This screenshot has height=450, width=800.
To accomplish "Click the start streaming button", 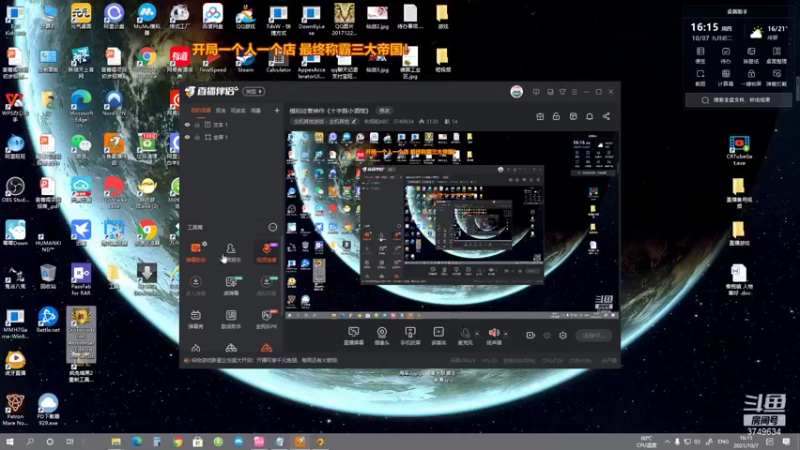I will [x=593, y=335].
